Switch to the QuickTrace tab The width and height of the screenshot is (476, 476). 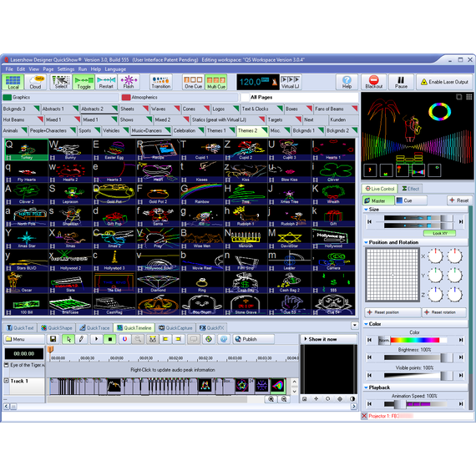point(94,328)
